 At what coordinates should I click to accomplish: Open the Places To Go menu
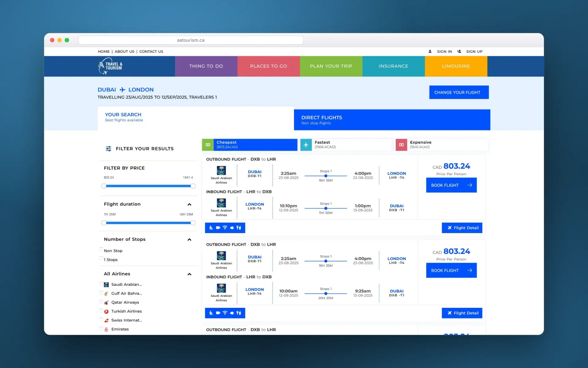[269, 66]
